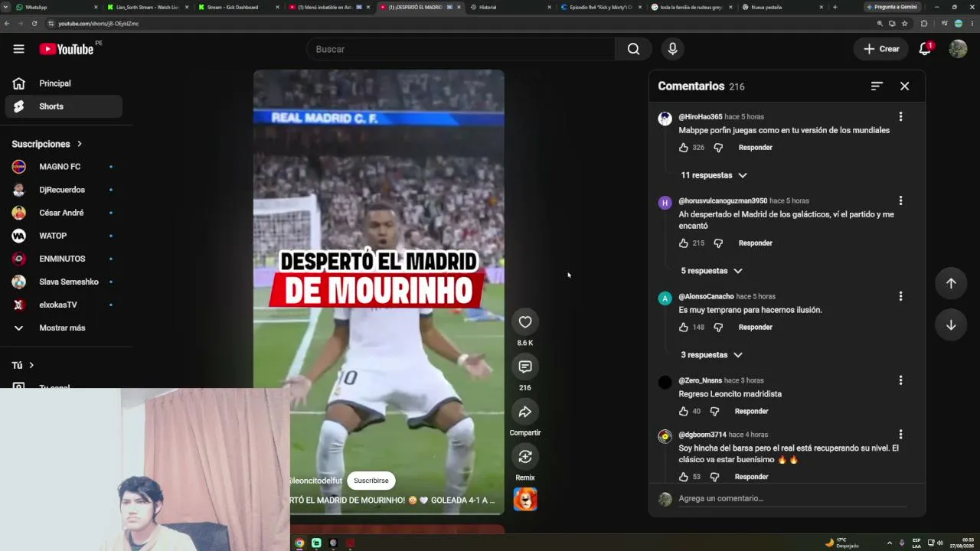Like the comment by @dgboom3714

pos(684,477)
